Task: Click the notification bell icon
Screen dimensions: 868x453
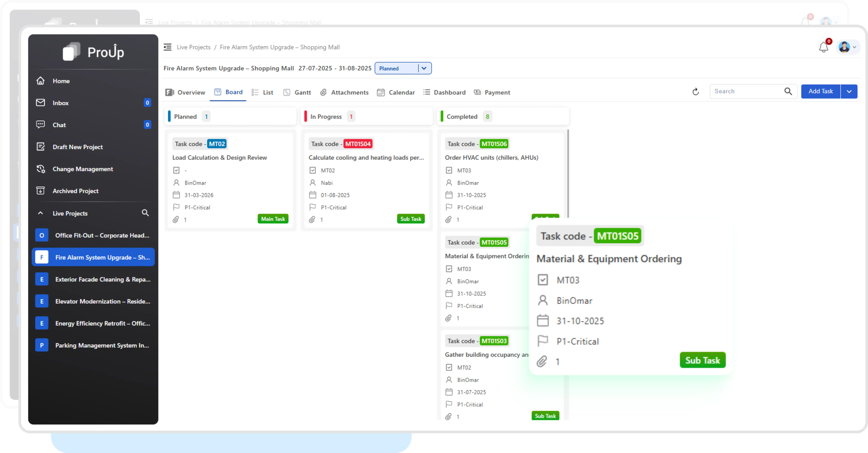Action: 823,47
